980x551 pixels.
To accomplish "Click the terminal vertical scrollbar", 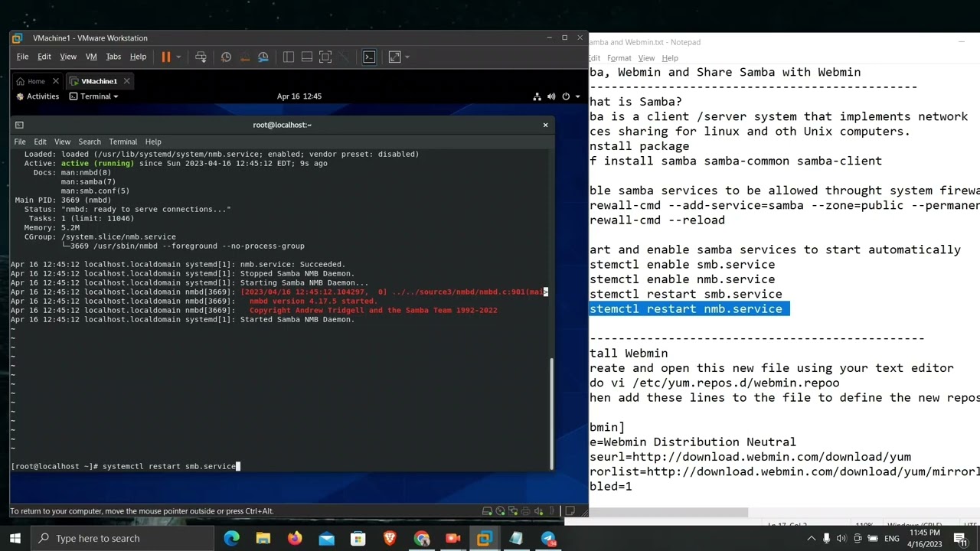I will tap(551, 413).
